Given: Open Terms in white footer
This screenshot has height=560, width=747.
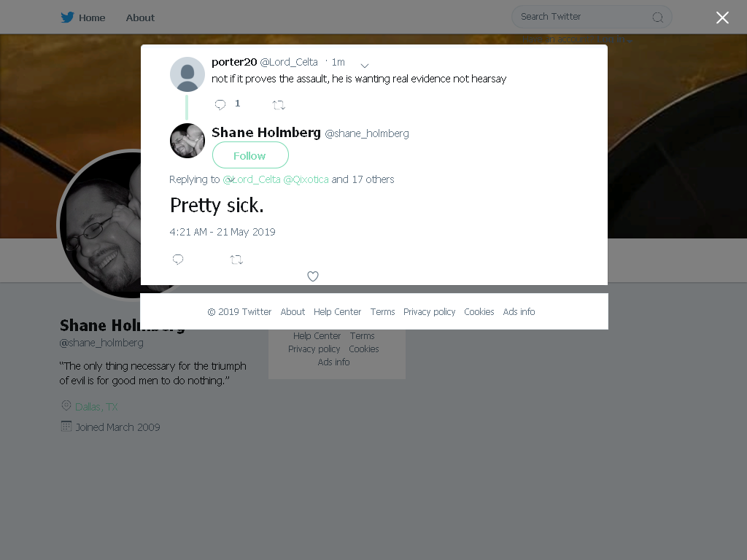Looking at the screenshot, I should tap(382, 312).
